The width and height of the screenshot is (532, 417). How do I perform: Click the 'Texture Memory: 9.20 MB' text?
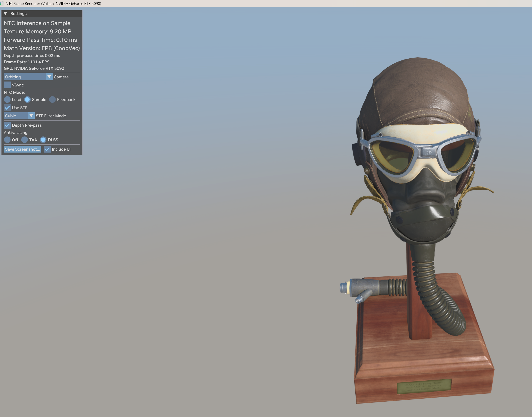tap(38, 31)
